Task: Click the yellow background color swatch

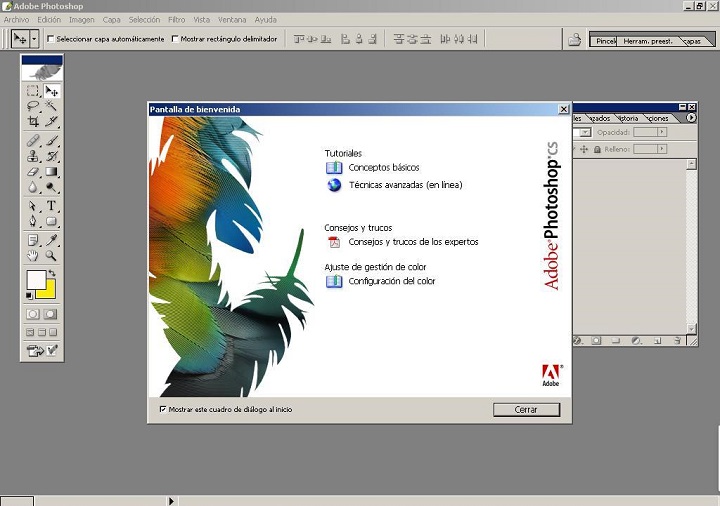Action: (49, 293)
